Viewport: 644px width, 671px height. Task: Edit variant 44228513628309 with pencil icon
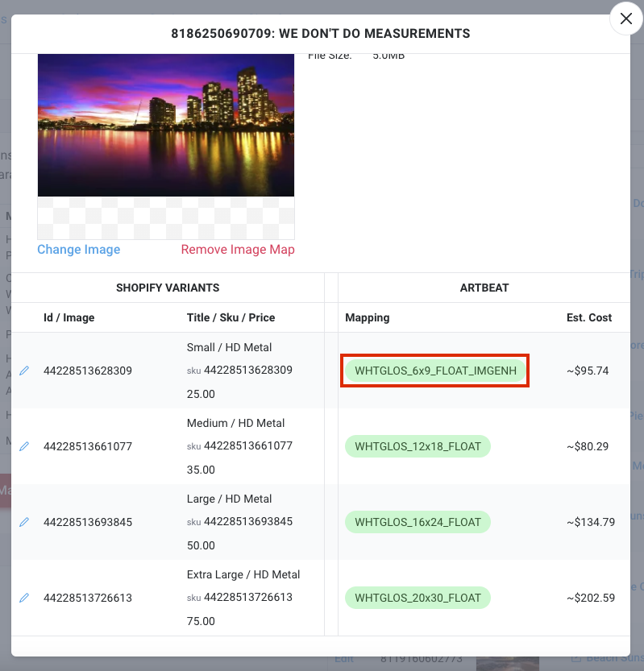coord(24,371)
